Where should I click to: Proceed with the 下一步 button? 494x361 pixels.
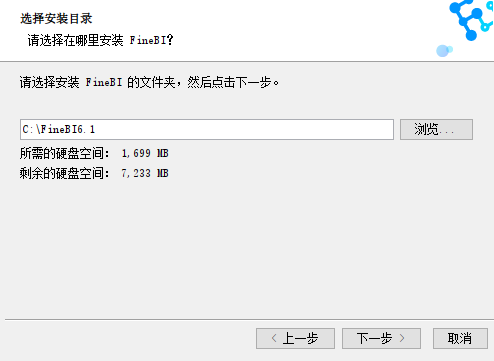pos(381,338)
